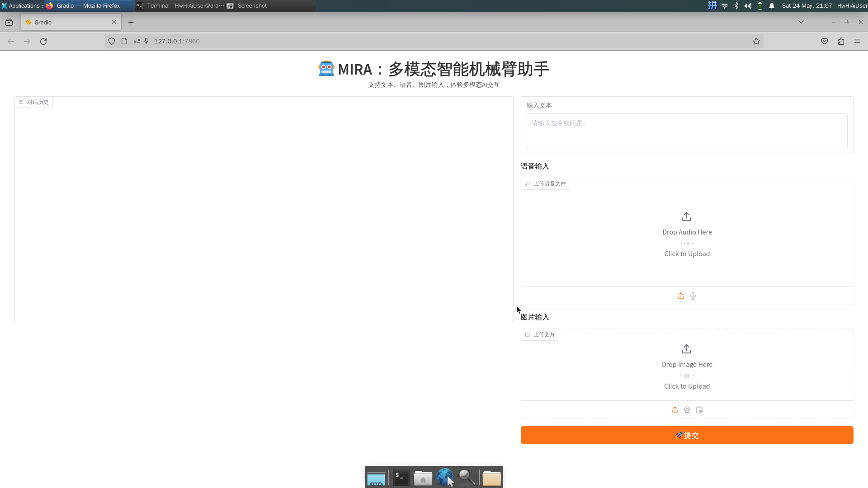
Task: Open the Save to Pocket icon
Action: click(825, 41)
